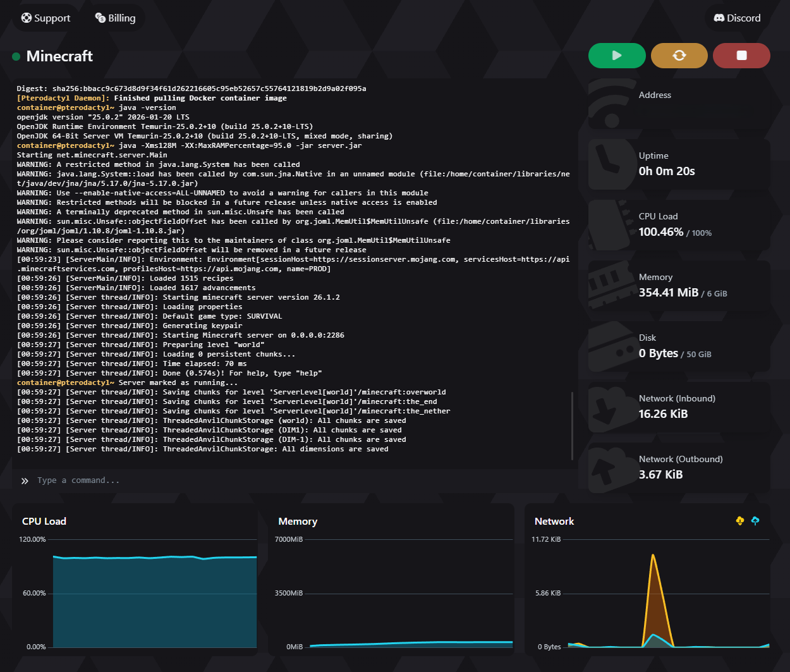Image resolution: width=790 pixels, height=672 pixels.
Task: Click the Memory stat card icon
Action: (x=608, y=285)
